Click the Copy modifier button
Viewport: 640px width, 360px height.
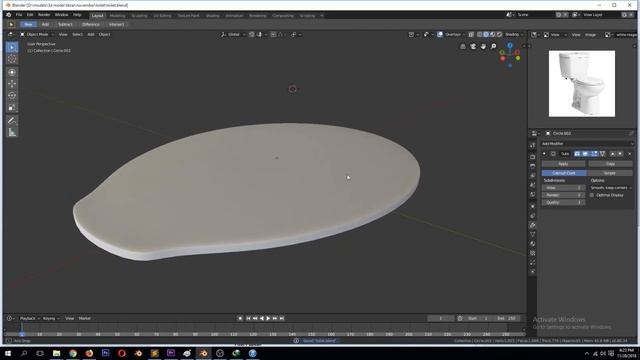tap(610, 164)
